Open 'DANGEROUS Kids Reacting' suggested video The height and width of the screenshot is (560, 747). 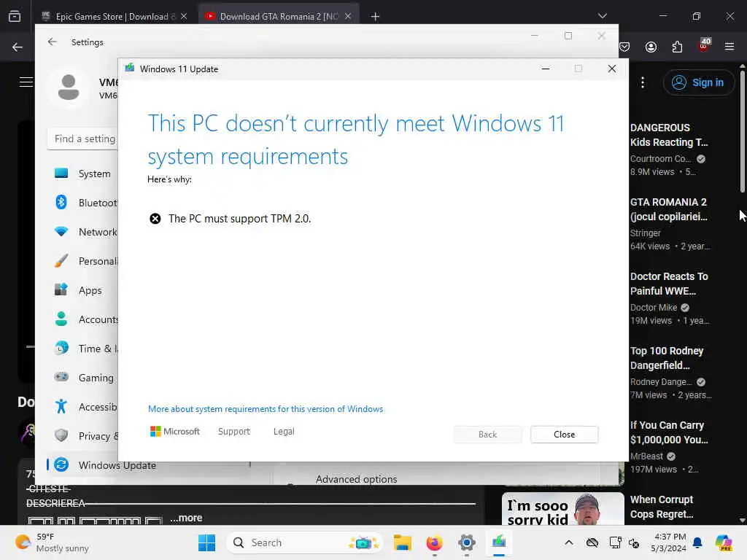point(669,135)
